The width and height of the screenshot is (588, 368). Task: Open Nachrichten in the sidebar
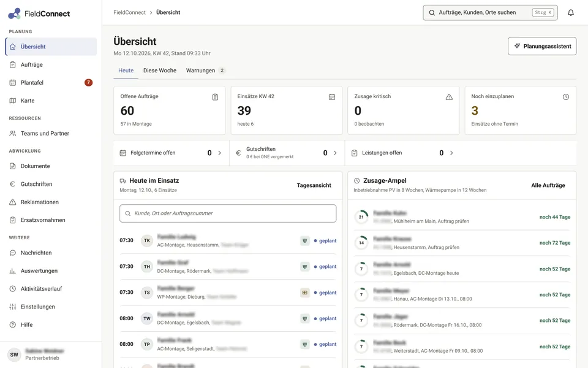pyautogui.click(x=51, y=253)
